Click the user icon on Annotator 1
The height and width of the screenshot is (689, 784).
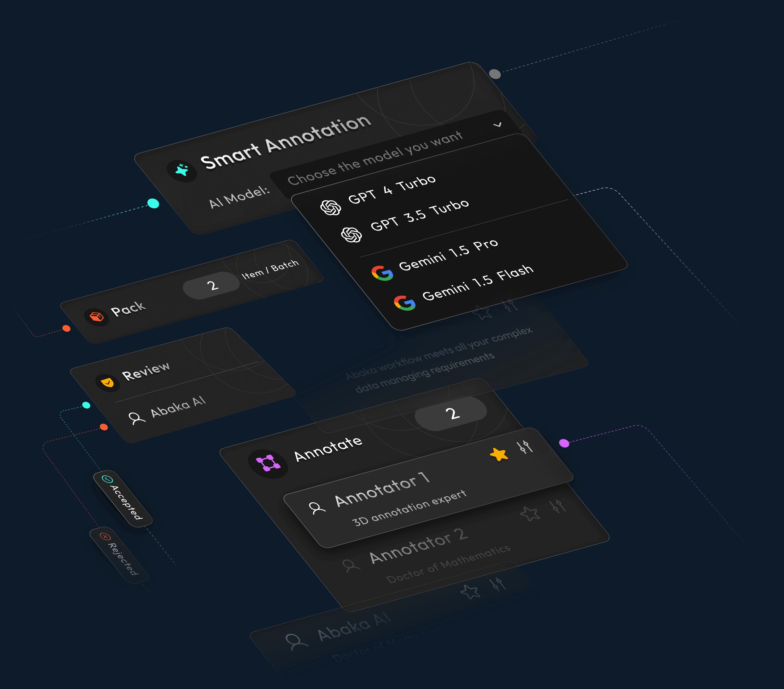[317, 508]
